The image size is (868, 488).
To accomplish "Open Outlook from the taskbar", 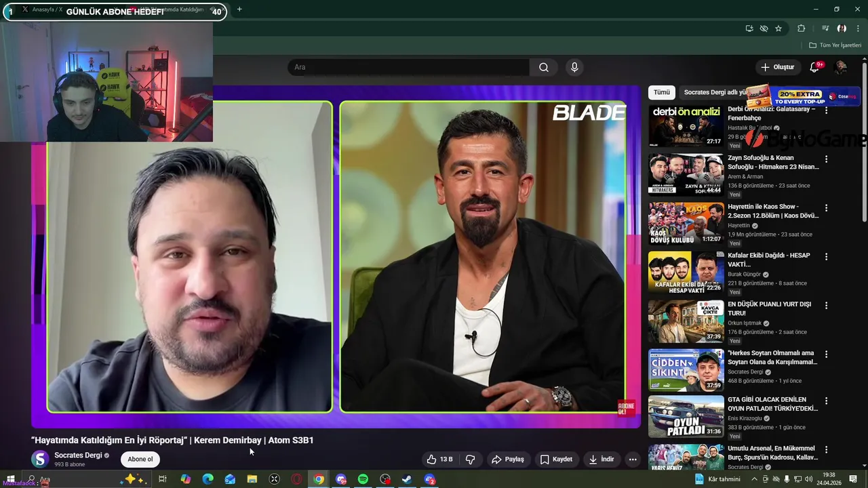I will click(x=230, y=479).
